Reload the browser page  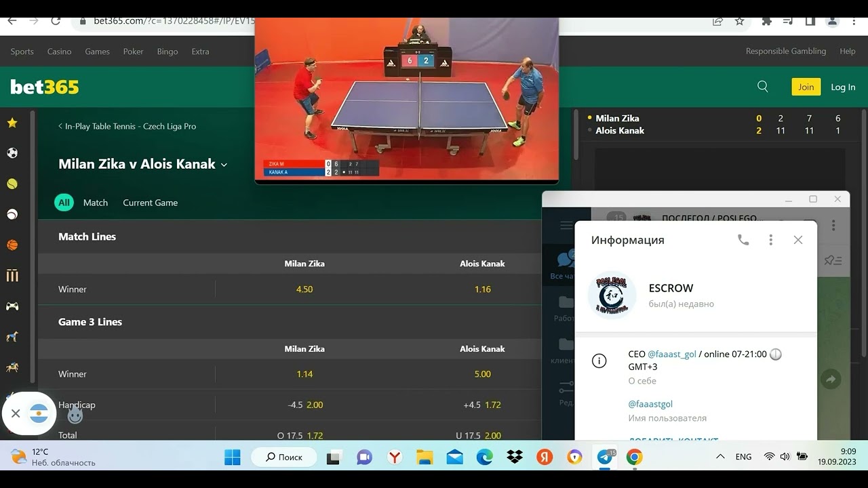[56, 21]
